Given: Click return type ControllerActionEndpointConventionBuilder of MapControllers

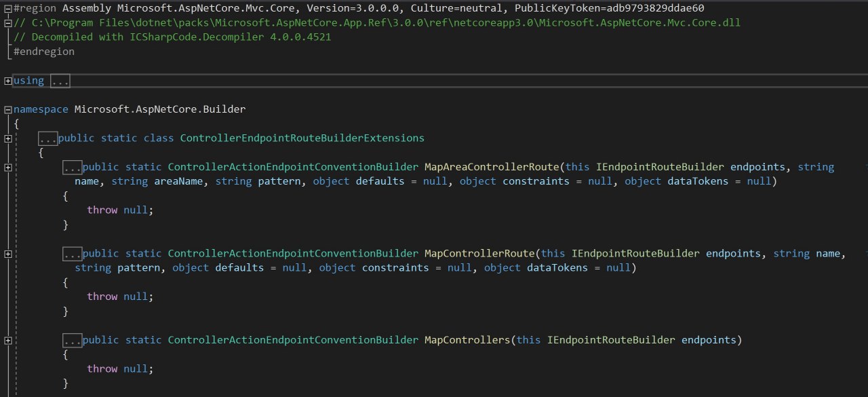Looking at the screenshot, I should [x=293, y=340].
